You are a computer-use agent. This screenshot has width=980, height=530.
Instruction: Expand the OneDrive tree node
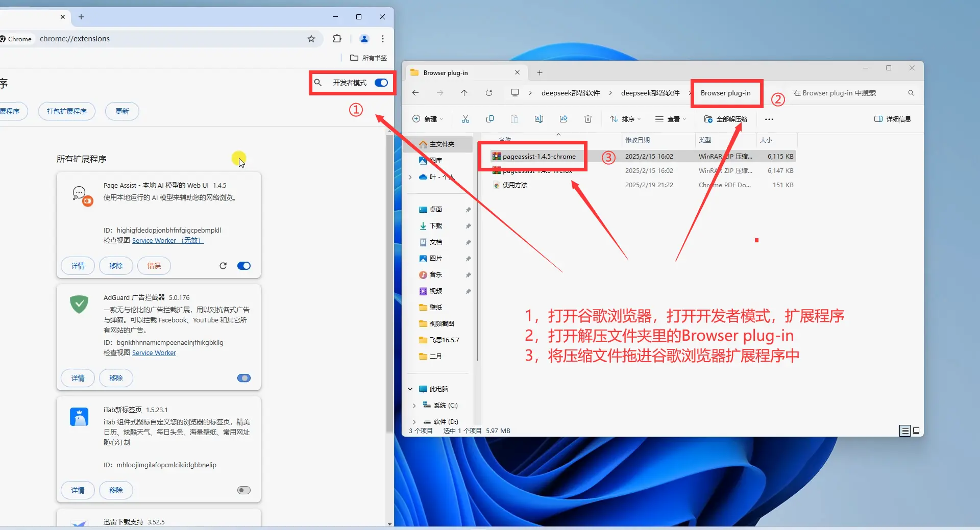410,177
